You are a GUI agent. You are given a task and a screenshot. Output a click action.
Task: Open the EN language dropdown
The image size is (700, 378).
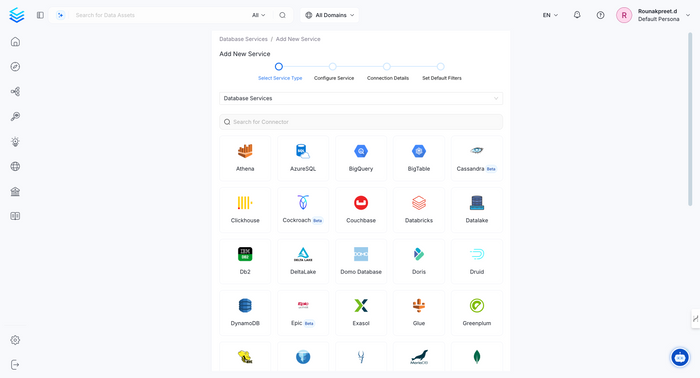[x=550, y=15]
